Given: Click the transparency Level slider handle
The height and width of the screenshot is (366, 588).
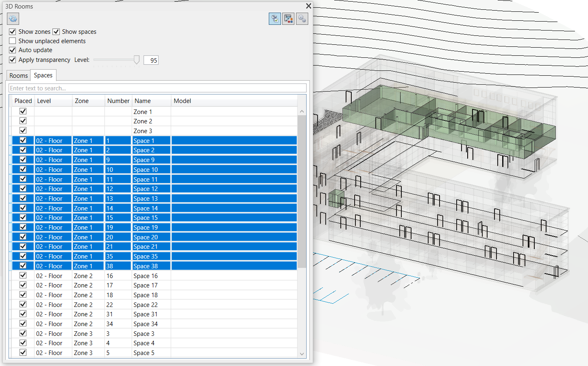Looking at the screenshot, I should pyautogui.click(x=137, y=60).
